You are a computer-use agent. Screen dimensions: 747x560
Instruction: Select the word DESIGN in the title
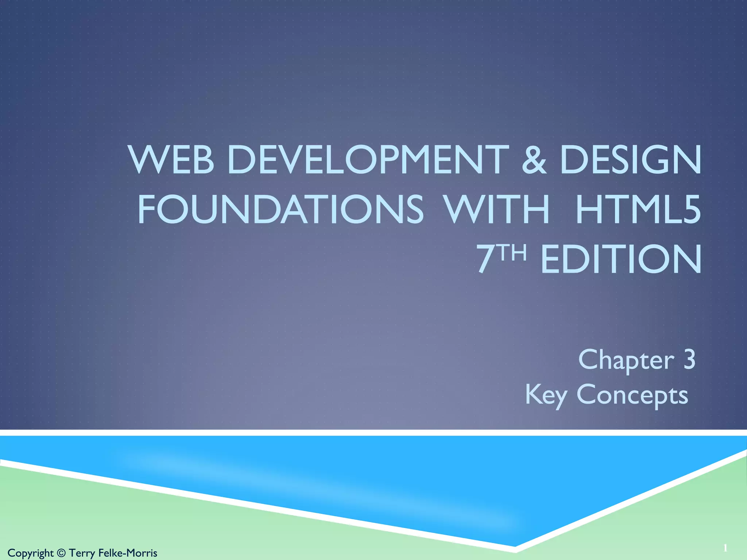point(630,160)
